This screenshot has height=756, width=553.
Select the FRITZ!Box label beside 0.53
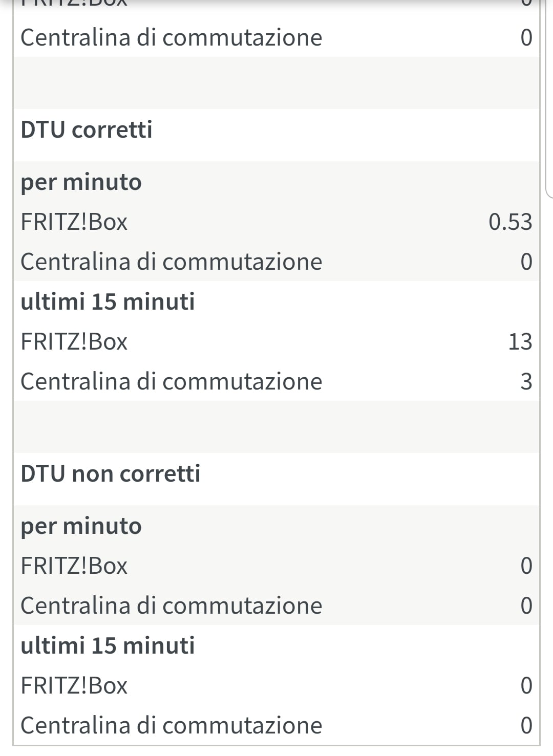(74, 222)
